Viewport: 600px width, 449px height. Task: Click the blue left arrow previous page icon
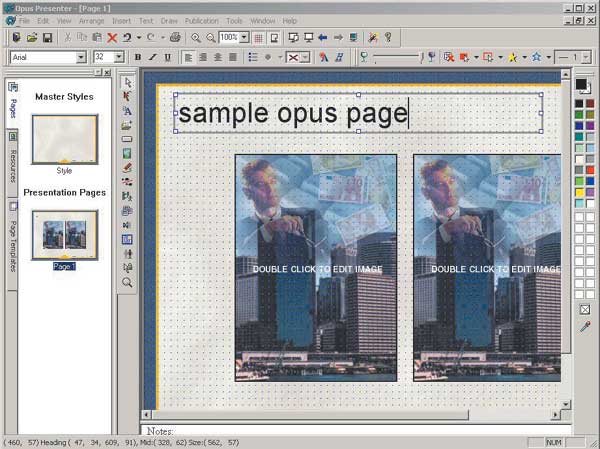[323, 38]
